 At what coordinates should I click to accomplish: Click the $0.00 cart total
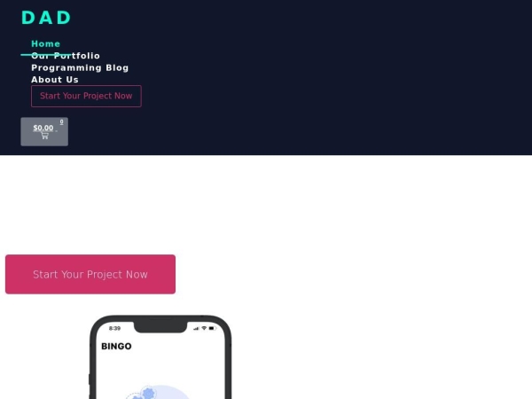coord(43,128)
